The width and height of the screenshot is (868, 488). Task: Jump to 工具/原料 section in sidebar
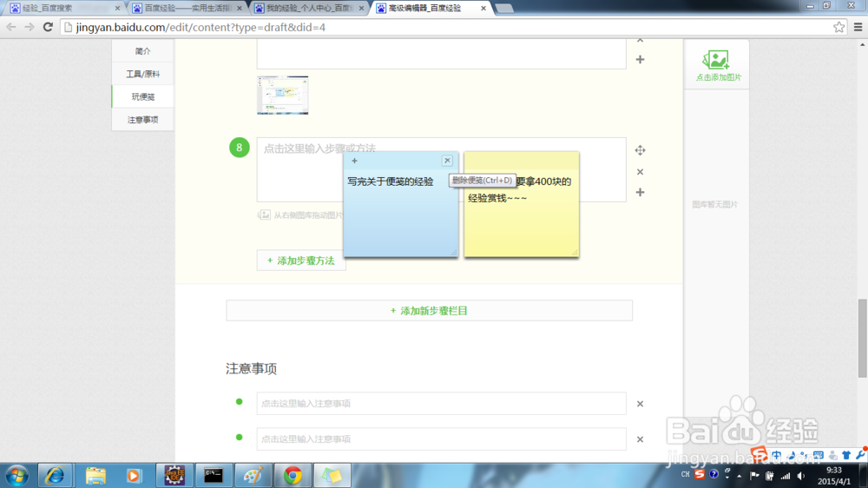tap(143, 74)
